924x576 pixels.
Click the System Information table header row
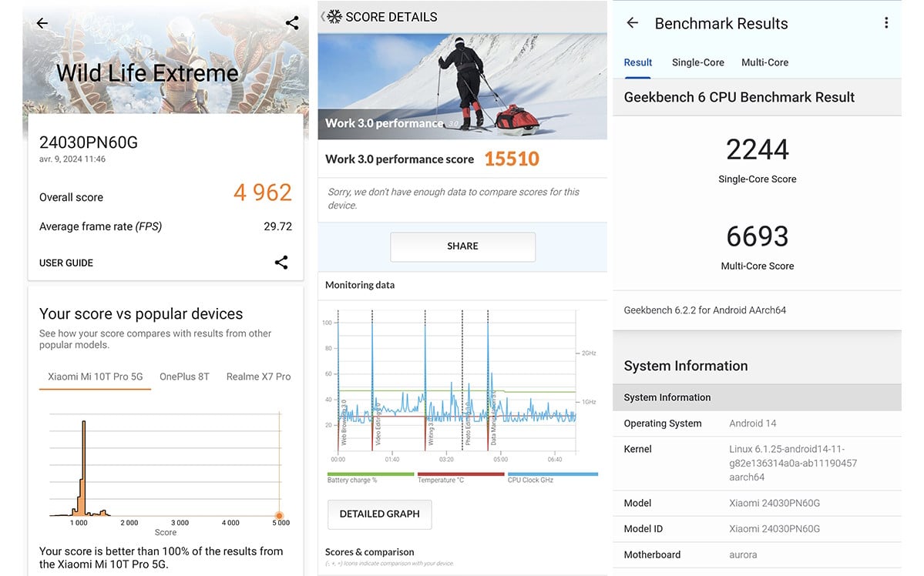coord(758,397)
